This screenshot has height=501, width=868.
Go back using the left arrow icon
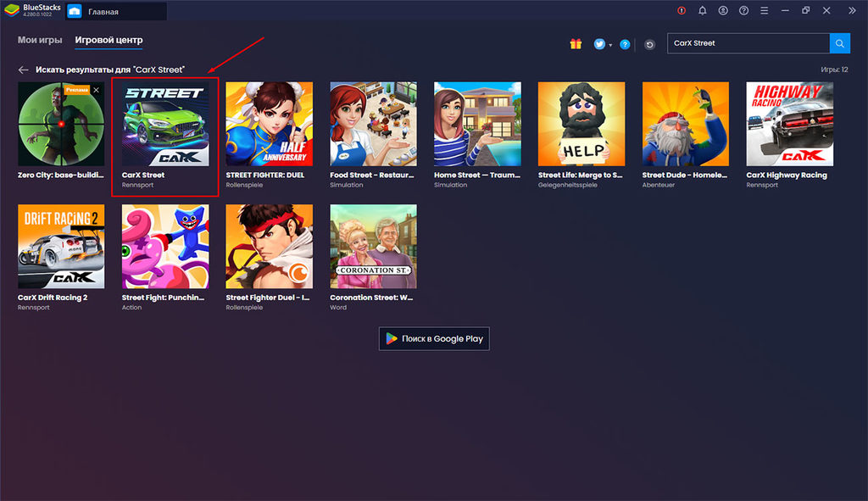coord(23,70)
